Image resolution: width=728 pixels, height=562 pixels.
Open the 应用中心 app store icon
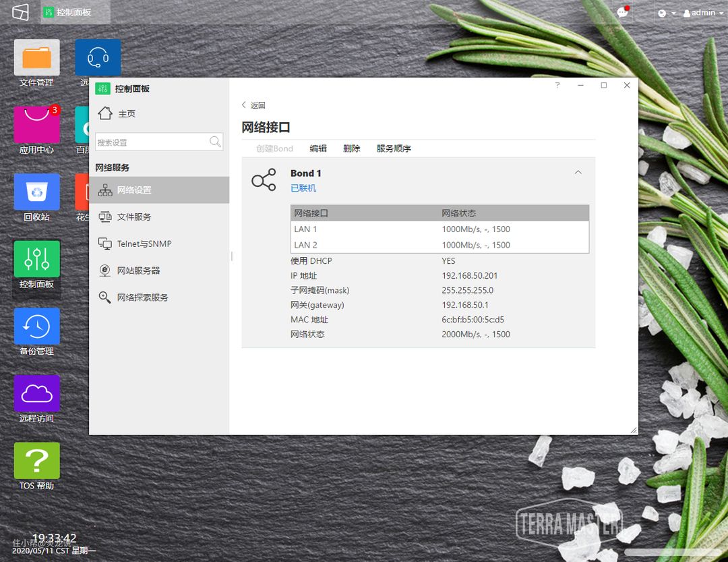[x=37, y=125]
